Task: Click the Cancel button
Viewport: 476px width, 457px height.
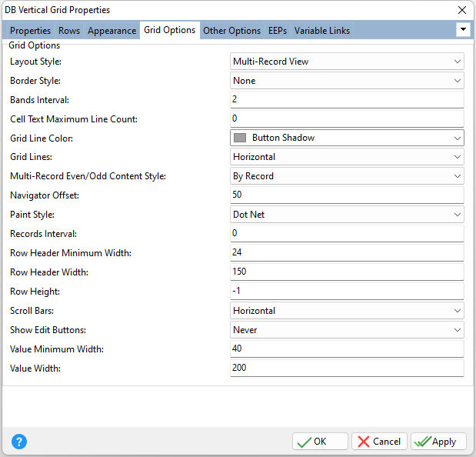Action: [x=379, y=442]
